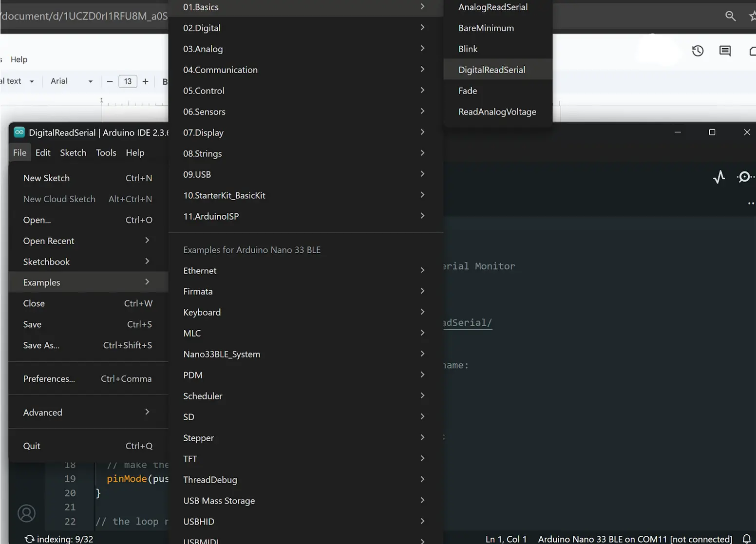This screenshot has width=756, height=544.
Task: Decrease font size minus button in Docs
Action: click(110, 81)
